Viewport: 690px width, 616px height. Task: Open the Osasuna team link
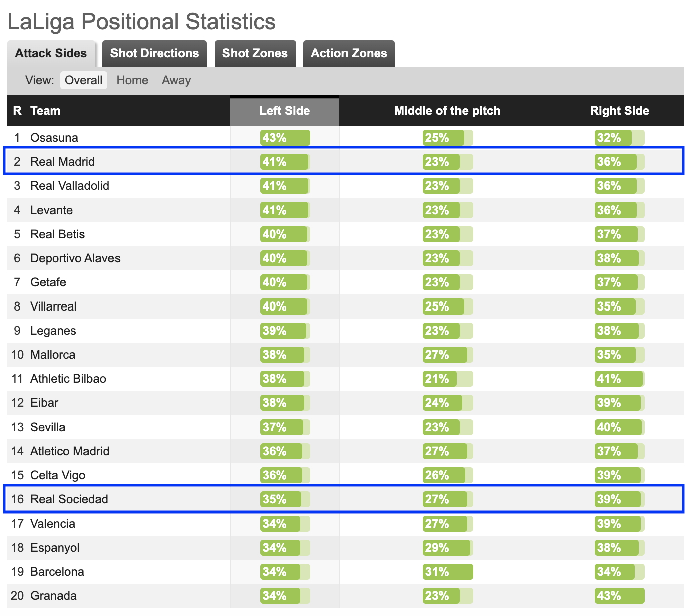click(54, 138)
